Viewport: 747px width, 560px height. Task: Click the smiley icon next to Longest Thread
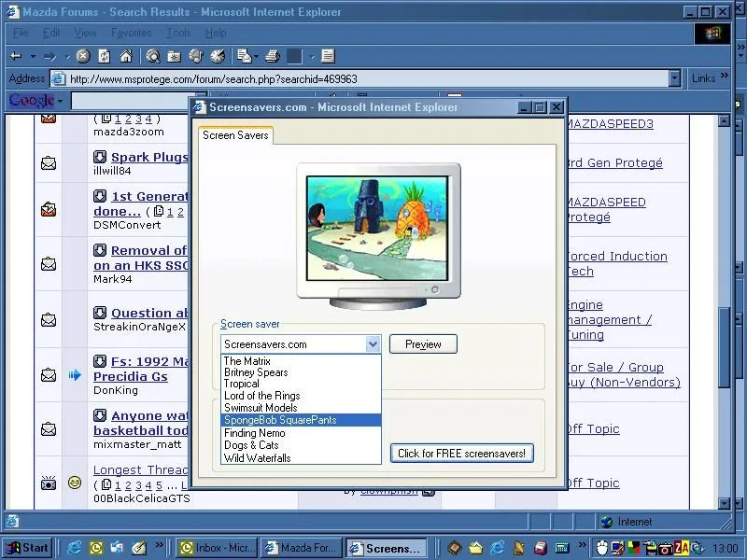[x=73, y=481]
